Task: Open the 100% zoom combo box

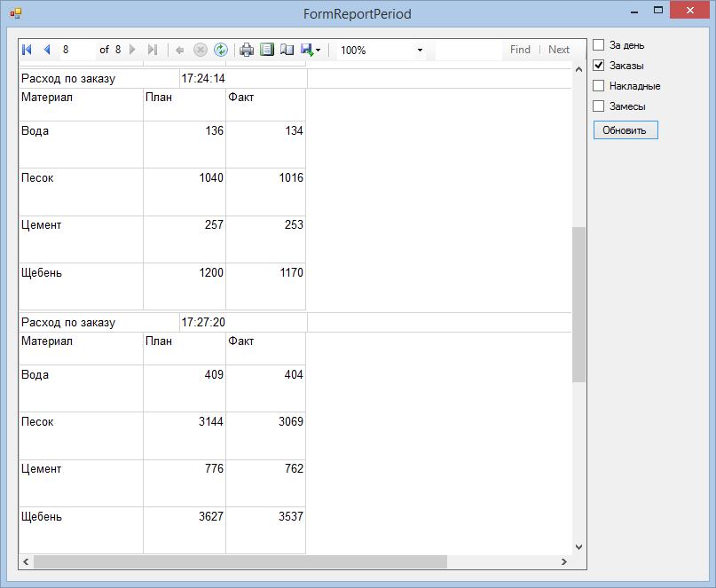Action: tap(382, 51)
